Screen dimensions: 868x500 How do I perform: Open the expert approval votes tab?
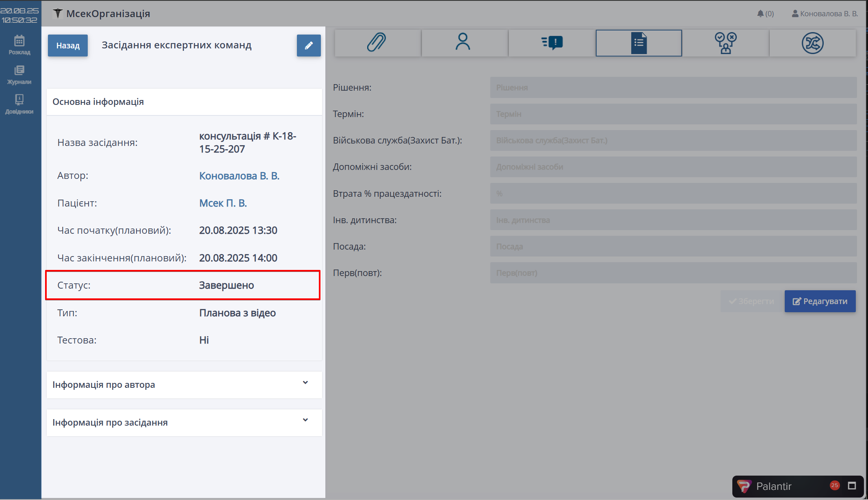click(725, 43)
